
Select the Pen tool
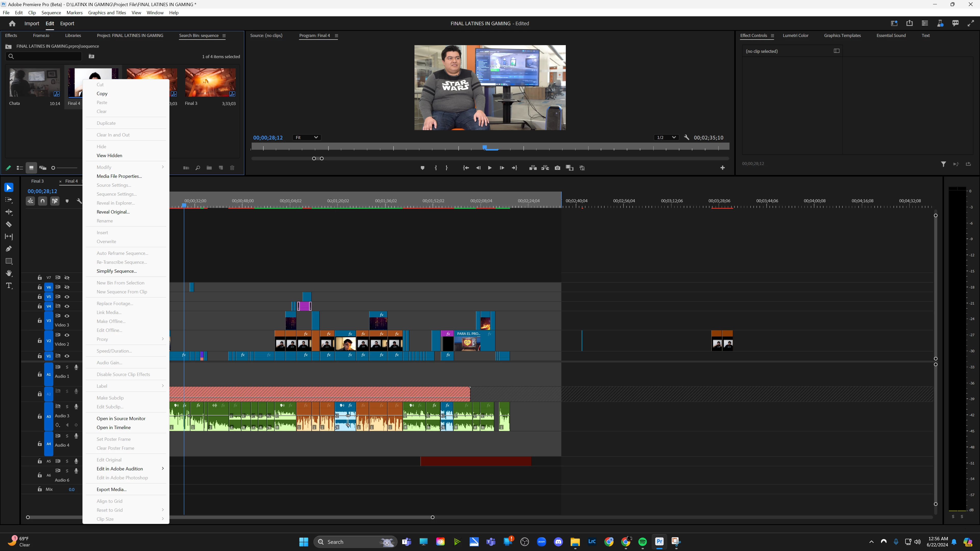pyautogui.click(x=9, y=249)
